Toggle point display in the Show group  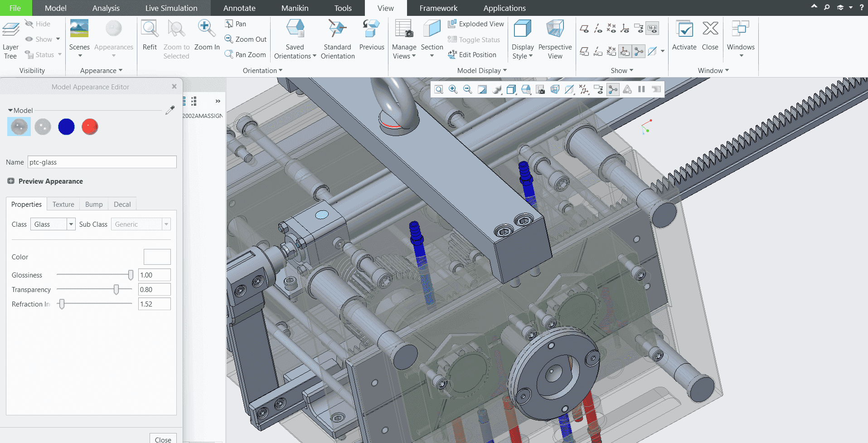tap(611, 29)
